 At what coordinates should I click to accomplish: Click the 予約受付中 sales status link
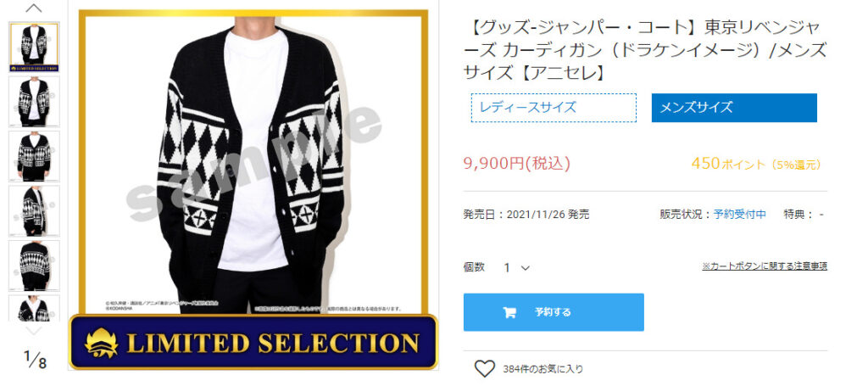click(x=739, y=215)
